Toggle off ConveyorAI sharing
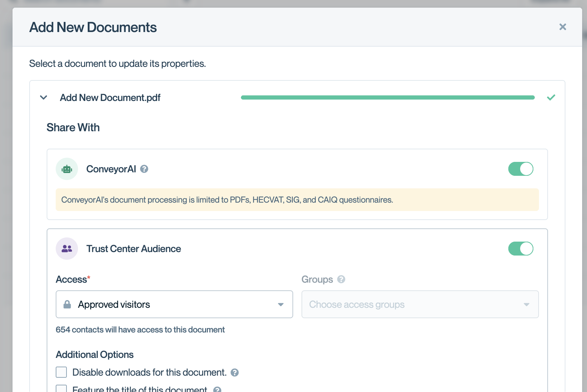This screenshot has height=392, width=587. coord(521,169)
